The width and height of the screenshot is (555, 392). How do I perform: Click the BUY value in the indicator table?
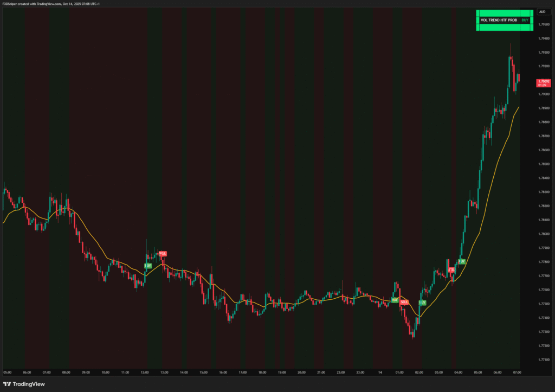(x=525, y=20)
